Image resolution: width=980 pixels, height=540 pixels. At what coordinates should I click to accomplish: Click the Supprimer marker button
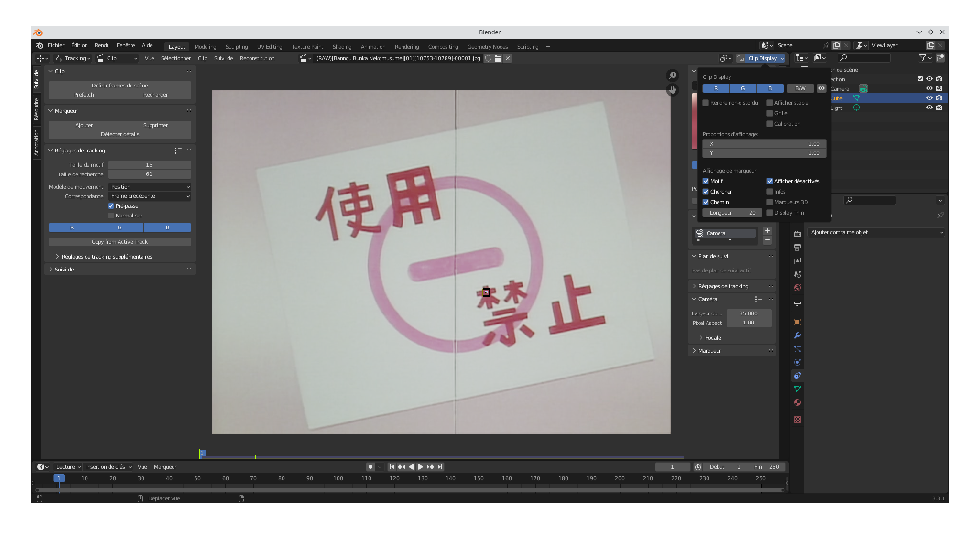(x=156, y=125)
